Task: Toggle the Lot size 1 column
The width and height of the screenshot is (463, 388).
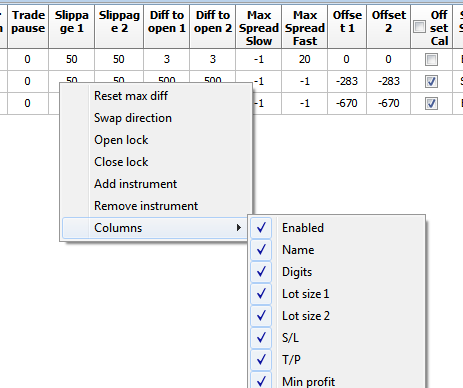Action: coord(337,294)
